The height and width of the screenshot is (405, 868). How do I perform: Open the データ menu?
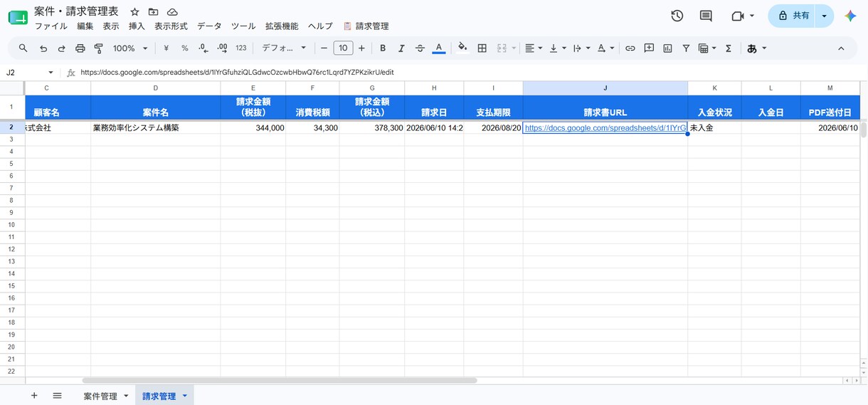(209, 26)
